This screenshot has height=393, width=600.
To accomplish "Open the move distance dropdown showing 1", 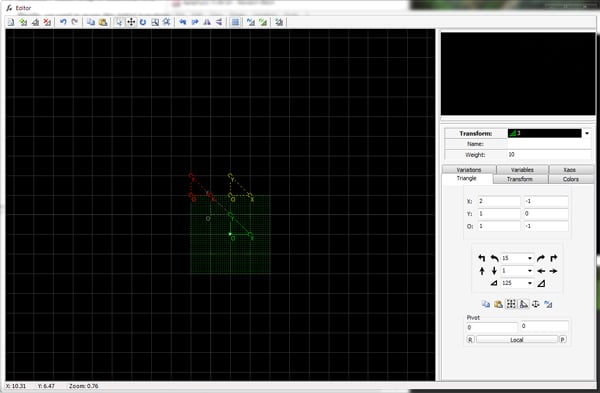I will (x=530, y=271).
